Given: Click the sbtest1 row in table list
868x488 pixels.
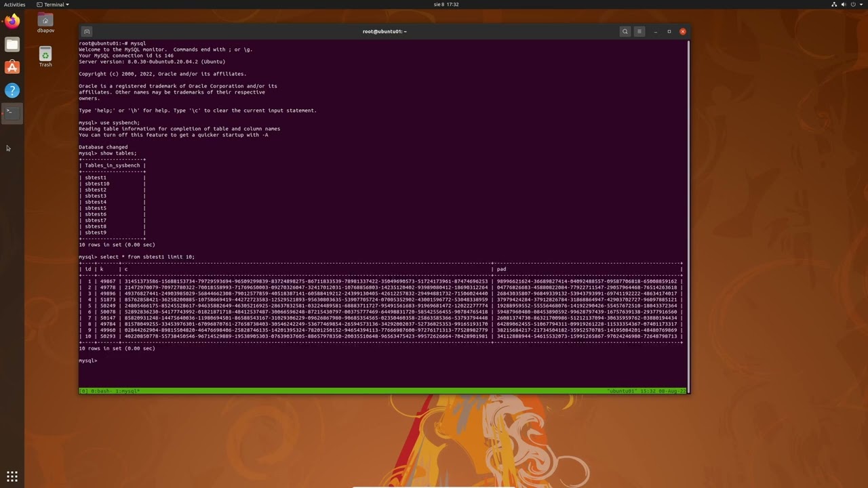Looking at the screenshot, I should (x=96, y=178).
